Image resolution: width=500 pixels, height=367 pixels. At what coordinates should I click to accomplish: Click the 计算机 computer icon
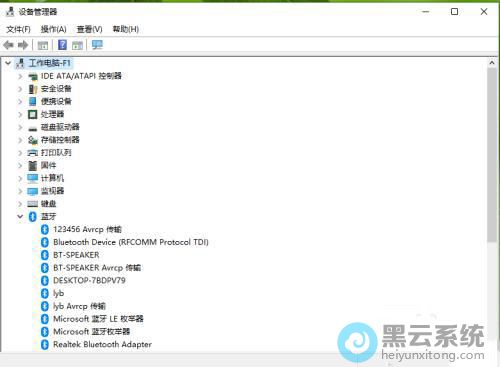tap(33, 178)
